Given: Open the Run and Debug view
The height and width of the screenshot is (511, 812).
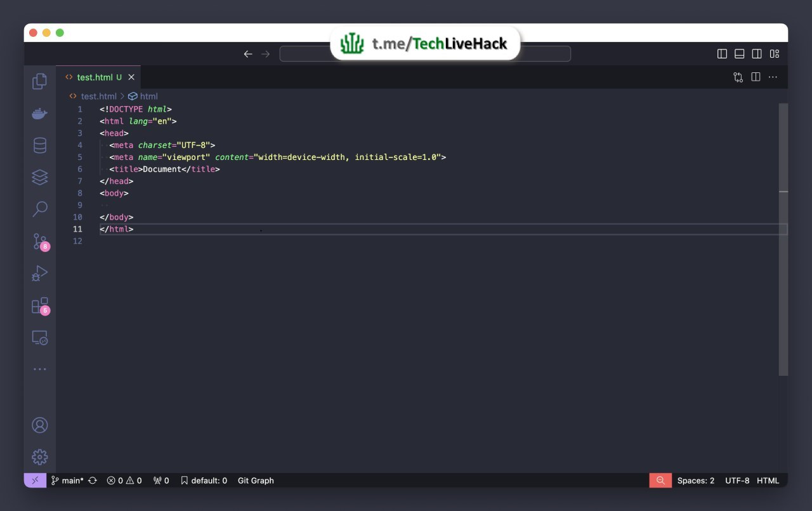Looking at the screenshot, I should [x=39, y=274].
